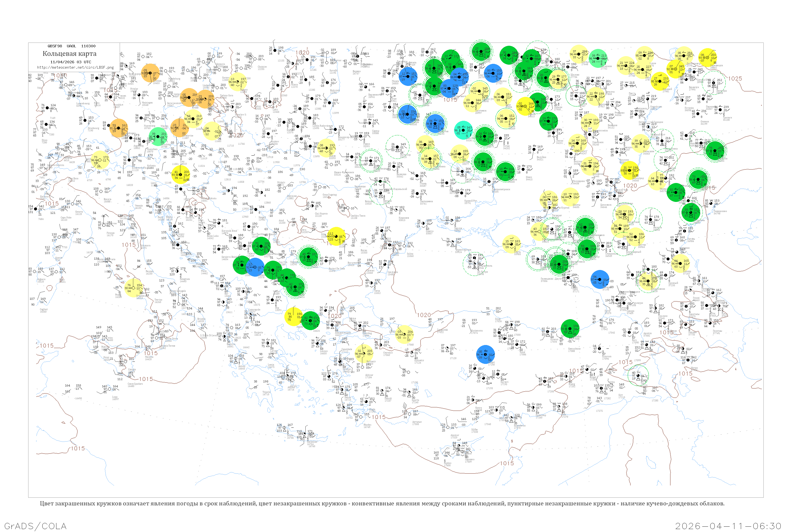Click the pale yellow circle near Poznan
Viewport: 798px width, 532px height.
(238, 82)
